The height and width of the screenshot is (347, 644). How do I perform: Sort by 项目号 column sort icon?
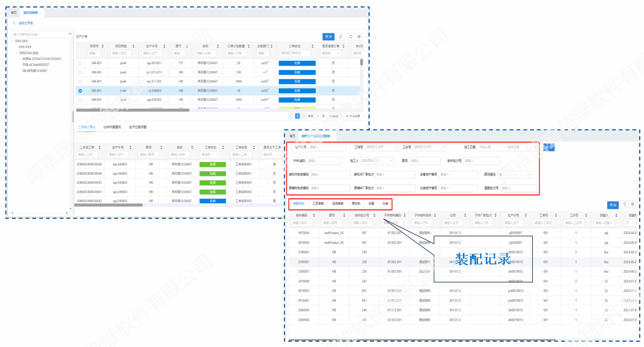point(103,46)
